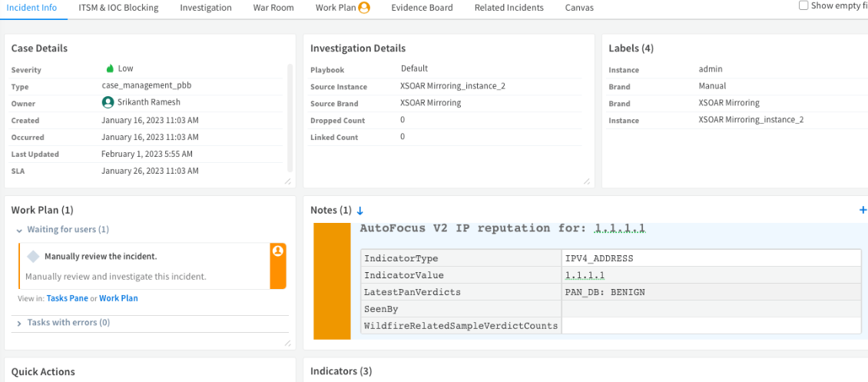Follow the Work Plan link below task
The image size is (868, 382).
pyautogui.click(x=118, y=298)
